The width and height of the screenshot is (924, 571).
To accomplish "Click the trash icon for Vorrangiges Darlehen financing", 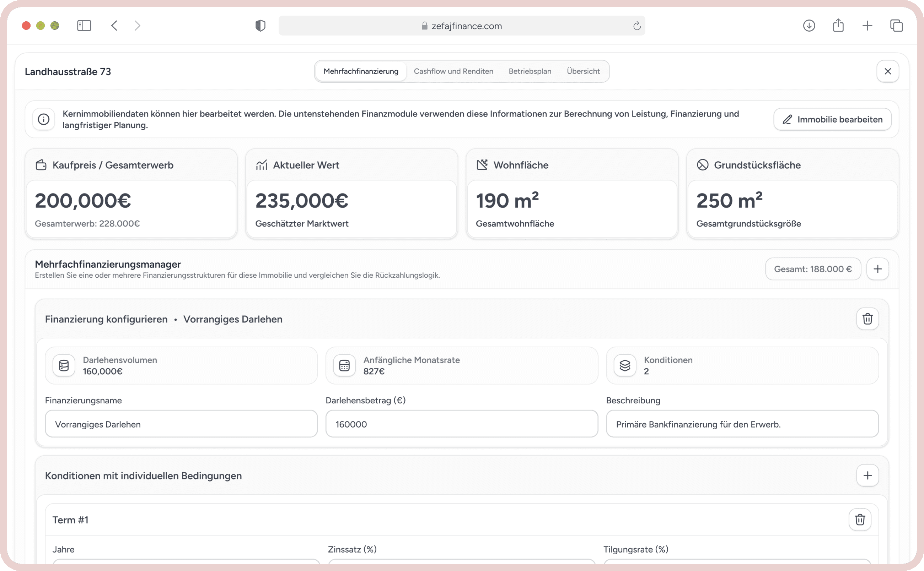I will tap(868, 319).
